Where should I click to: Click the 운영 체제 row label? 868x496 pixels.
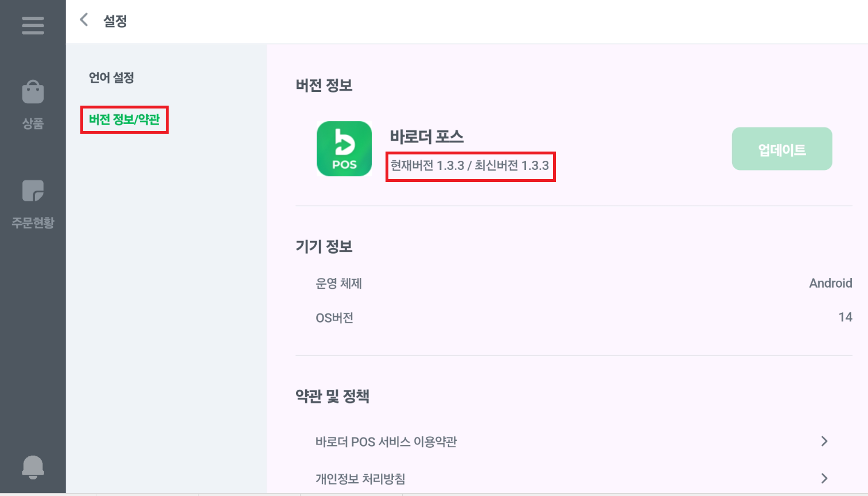point(338,284)
